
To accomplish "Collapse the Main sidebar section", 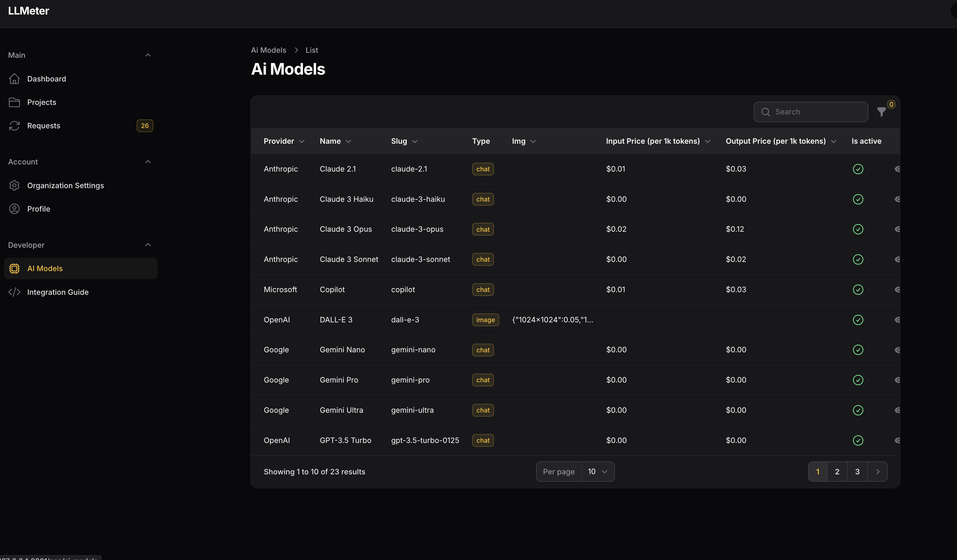I will click(x=148, y=55).
